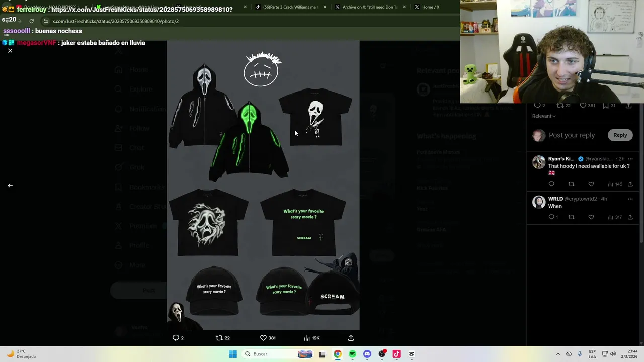Open volume control in system tray

pos(613,354)
